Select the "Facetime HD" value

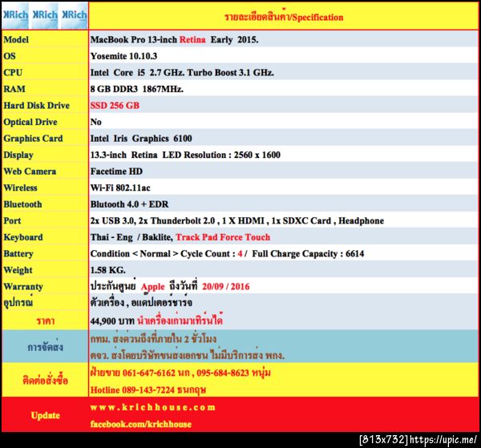[x=116, y=172]
